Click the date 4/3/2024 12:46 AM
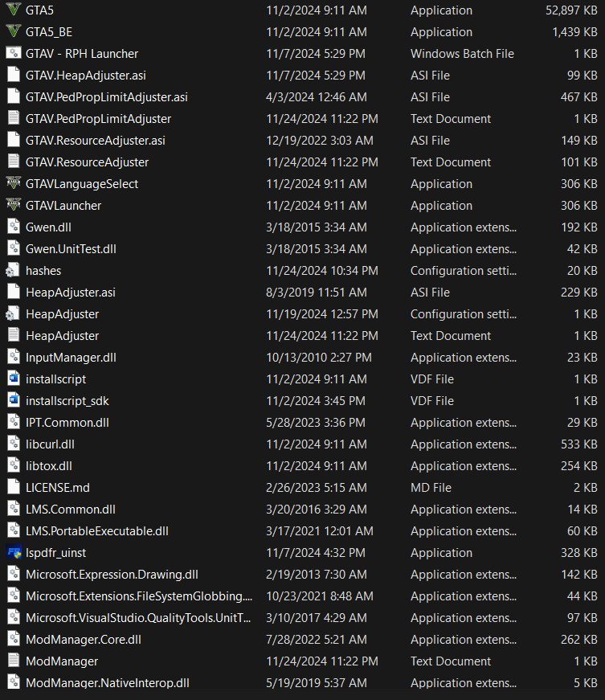The width and height of the screenshot is (605, 700). [317, 97]
